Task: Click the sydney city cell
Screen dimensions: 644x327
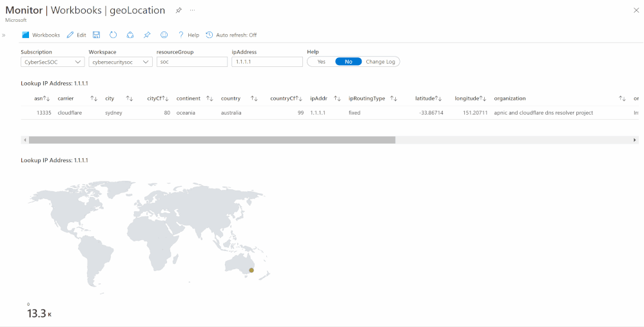Action: (113, 113)
